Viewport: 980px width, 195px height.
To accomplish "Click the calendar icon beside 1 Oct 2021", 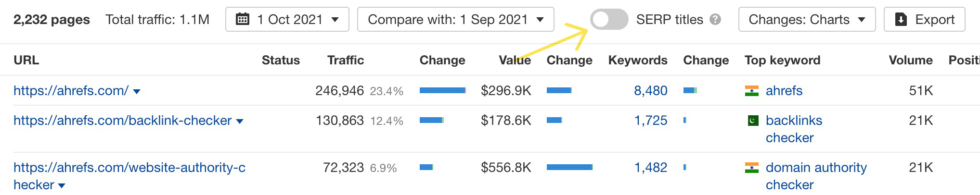I will click(x=243, y=20).
